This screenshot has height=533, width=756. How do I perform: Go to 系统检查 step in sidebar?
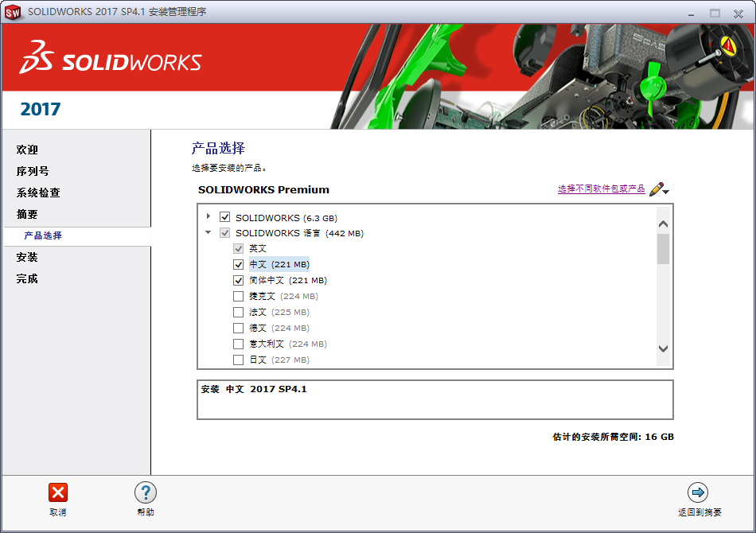point(38,193)
